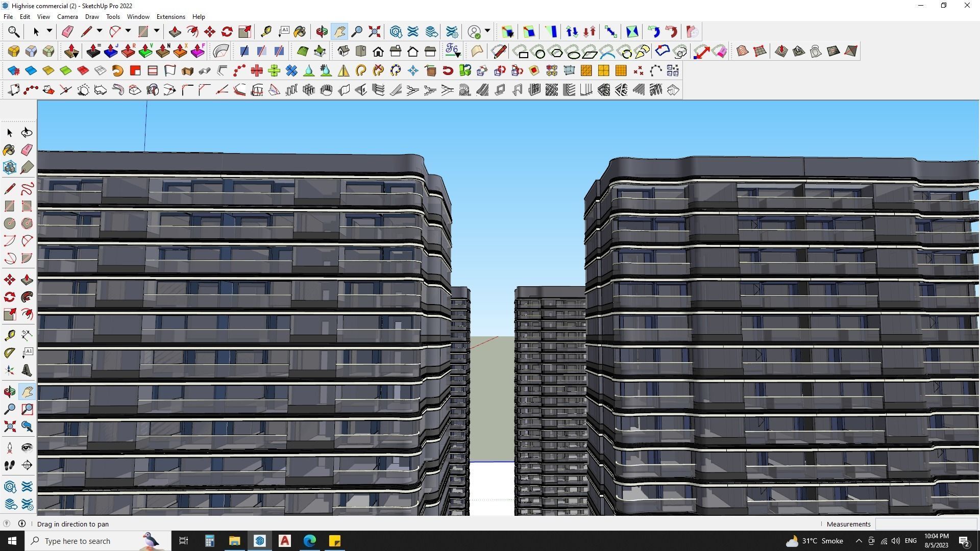
Task: Open Microsoft Edge from the taskbar
Action: pyautogui.click(x=310, y=541)
